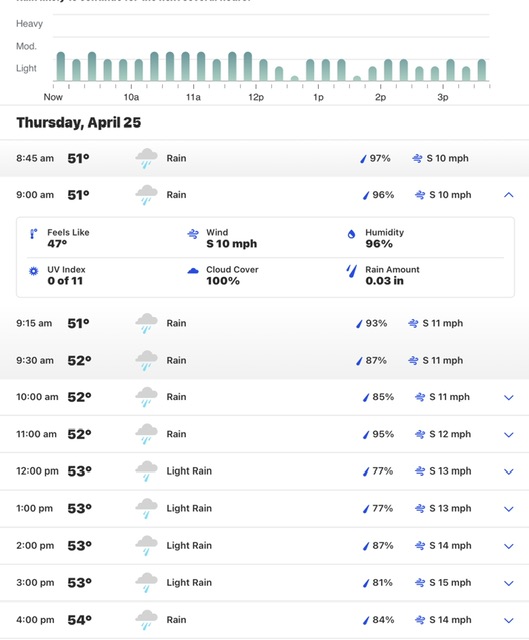529x640 pixels.
Task: Collapse the 9:00 am forecast details
Action: pos(509,195)
